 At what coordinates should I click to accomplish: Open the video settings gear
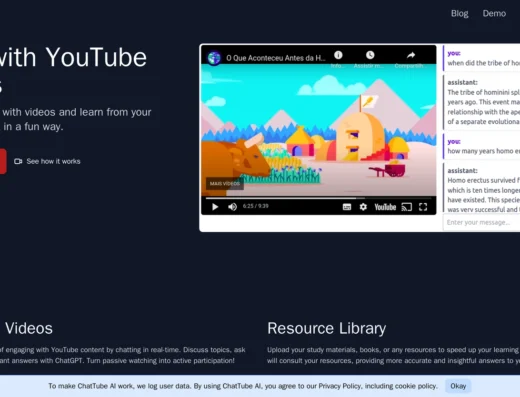coord(363,207)
